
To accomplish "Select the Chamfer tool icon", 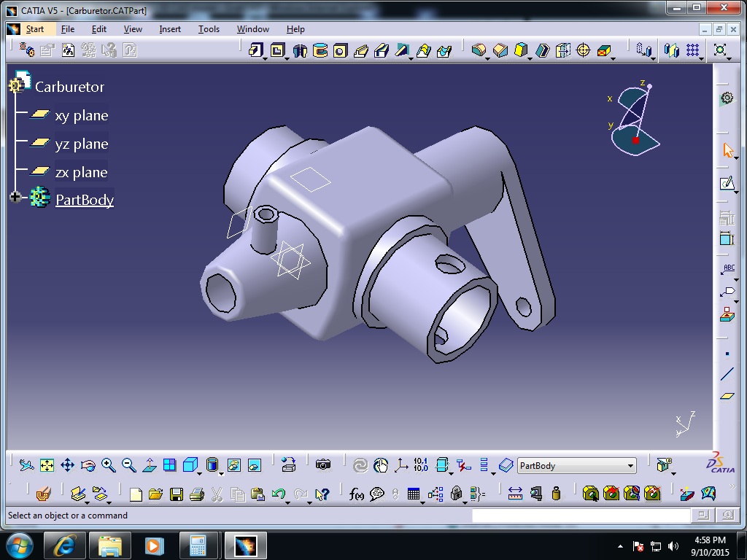I will tap(500, 50).
